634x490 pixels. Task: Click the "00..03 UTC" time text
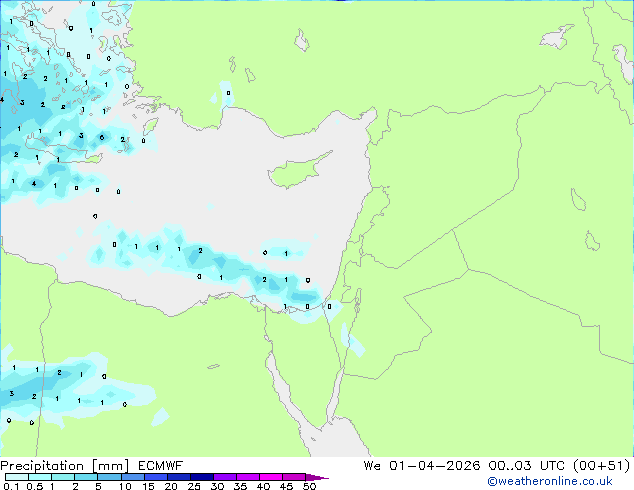[525, 466]
